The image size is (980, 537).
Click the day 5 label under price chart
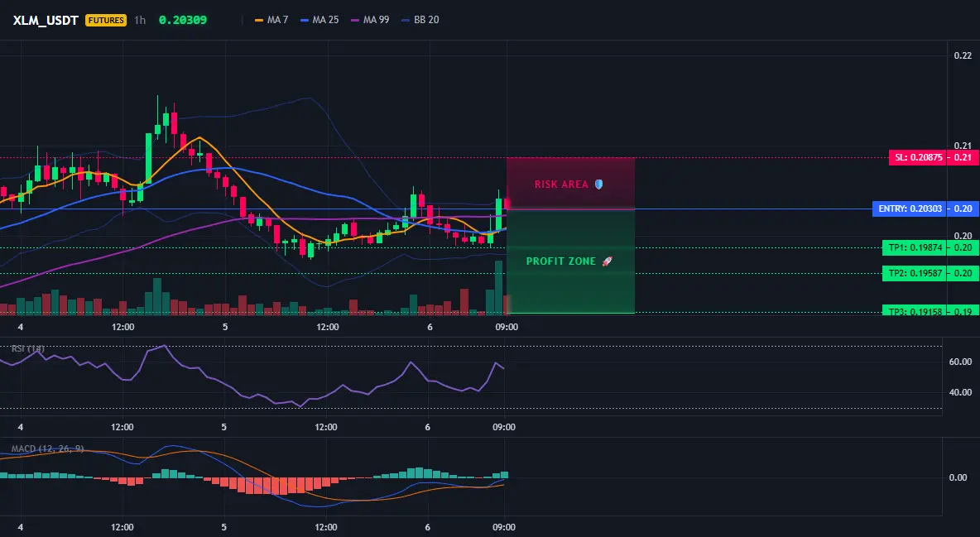225,327
